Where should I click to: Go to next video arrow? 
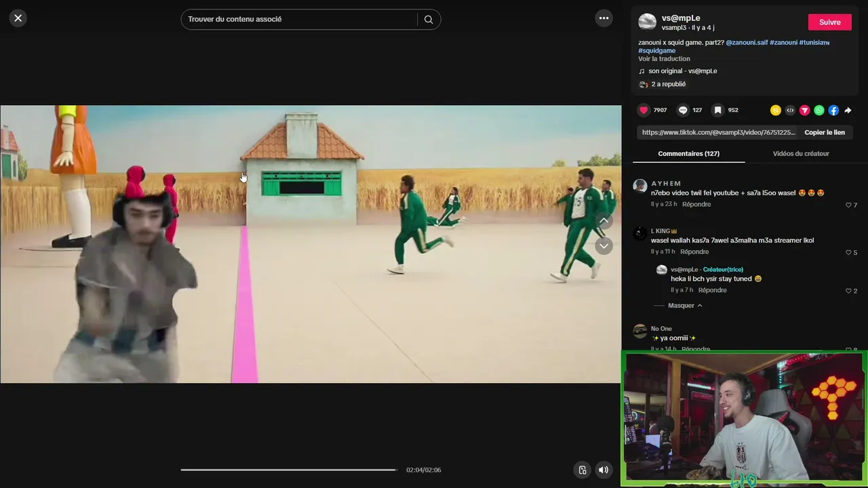(x=604, y=245)
